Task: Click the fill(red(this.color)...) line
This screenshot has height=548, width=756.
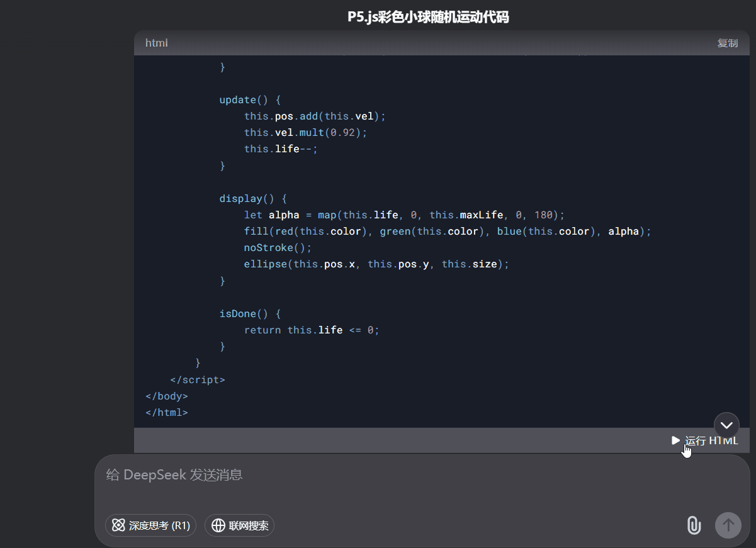Action: (448, 231)
